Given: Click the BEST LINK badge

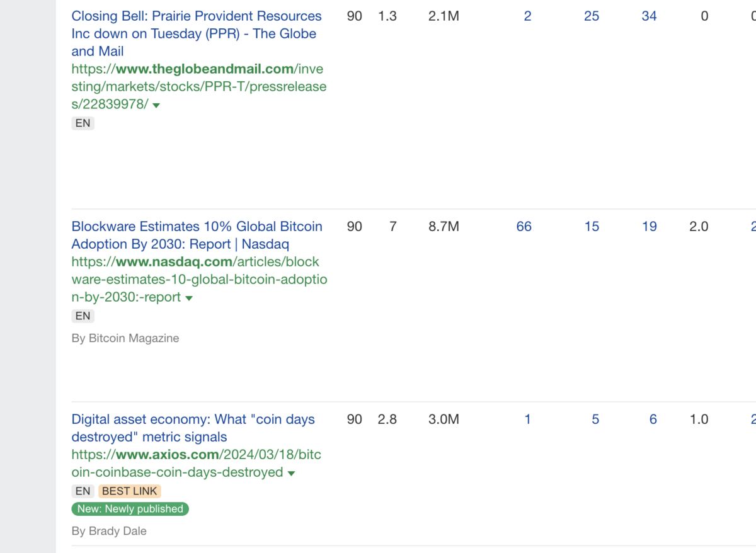Looking at the screenshot, I should (130, 491).
